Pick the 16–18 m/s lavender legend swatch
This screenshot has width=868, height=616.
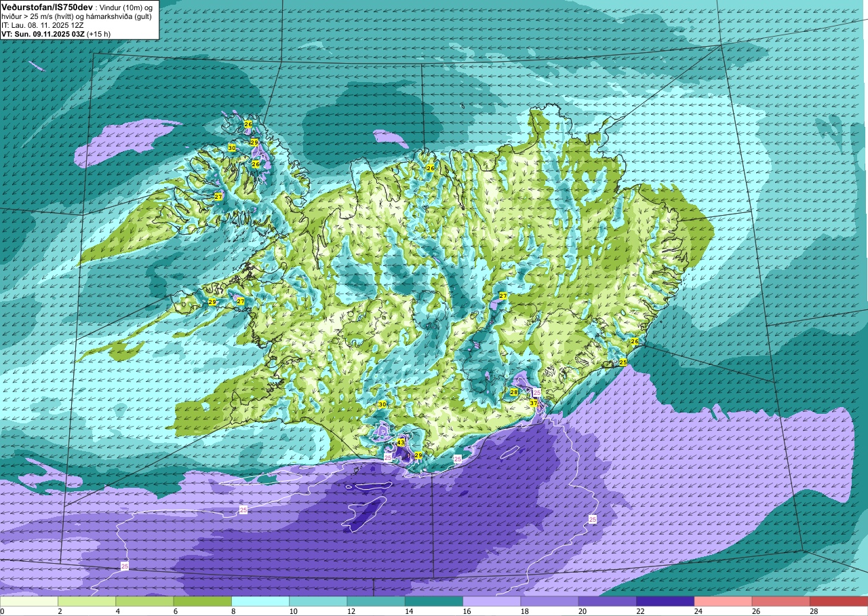[492, 601]
